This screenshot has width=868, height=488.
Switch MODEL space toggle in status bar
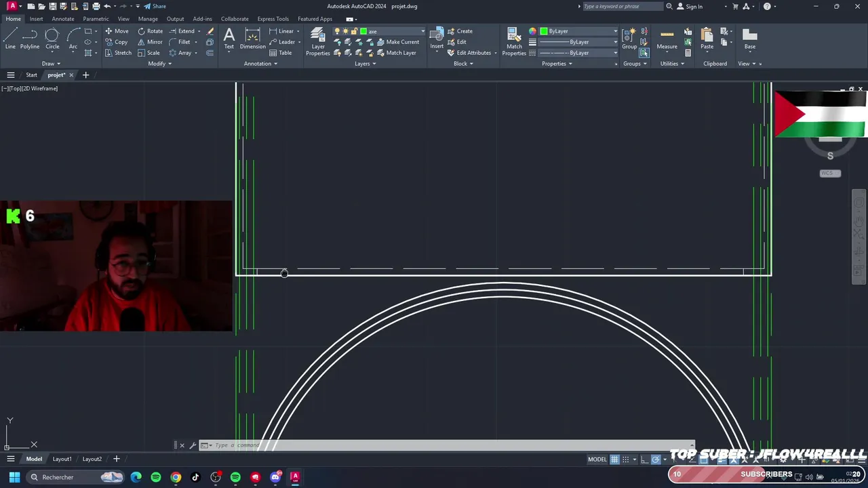(597, 460)
